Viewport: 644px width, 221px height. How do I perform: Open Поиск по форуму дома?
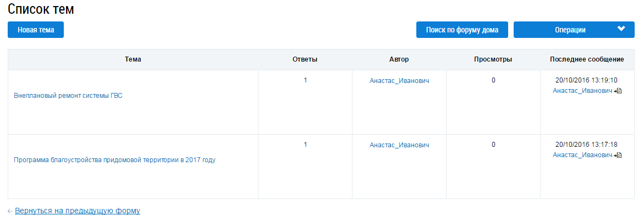click(462, 30)
